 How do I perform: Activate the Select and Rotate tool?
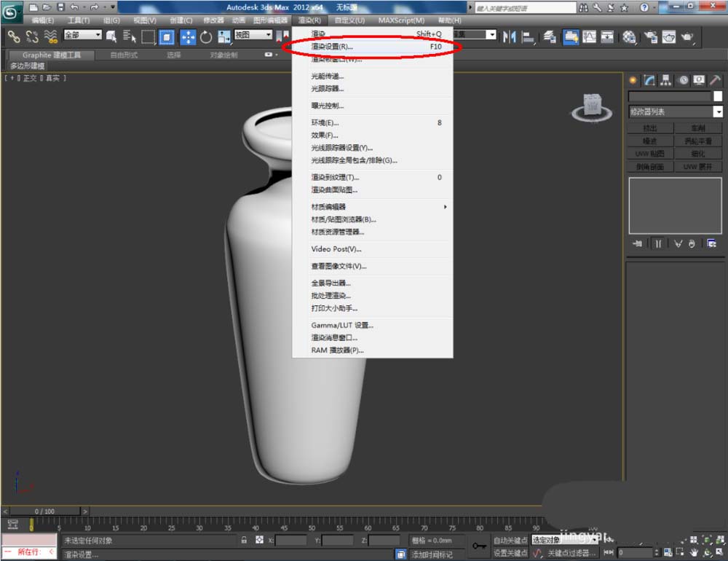point(206,36)
